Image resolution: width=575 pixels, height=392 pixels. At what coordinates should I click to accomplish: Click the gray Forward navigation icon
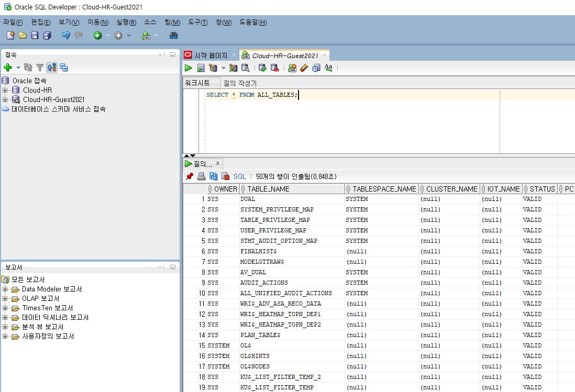[x=118, y=35]
